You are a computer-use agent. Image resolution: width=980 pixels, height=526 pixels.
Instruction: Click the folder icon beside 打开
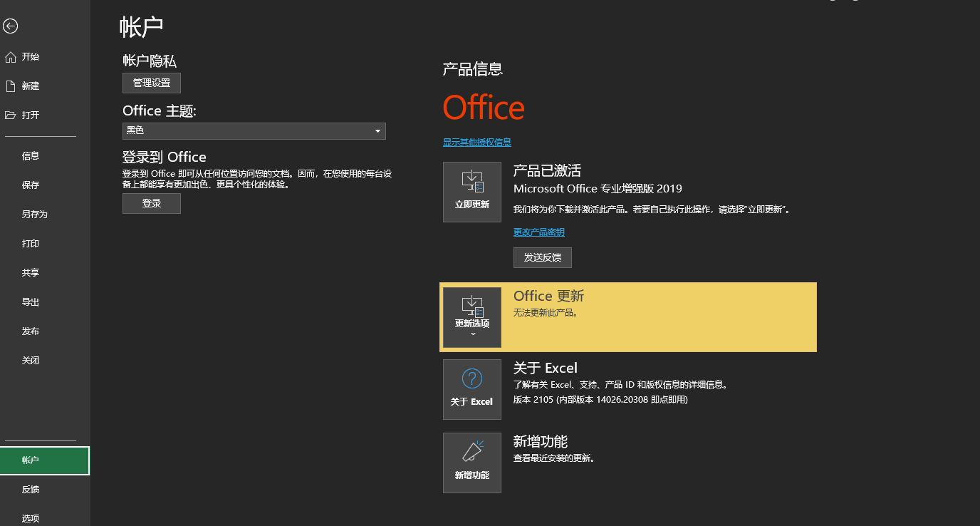[10, 115]
